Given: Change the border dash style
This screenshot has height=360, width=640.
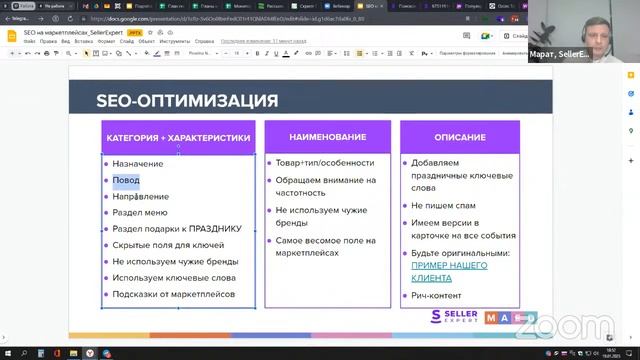Looking at the screenshot, I should click(x=177, y=53).
